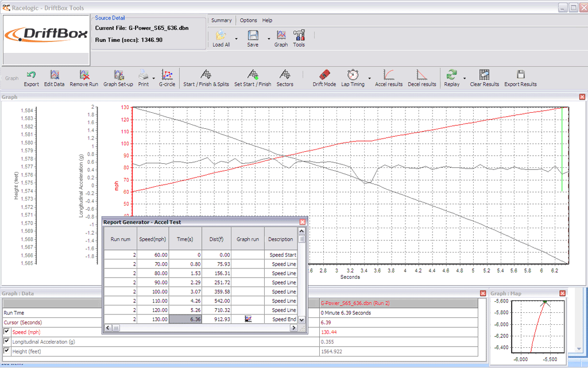The height and width of the screenshot is (368, 588).
Task: Close the Graph : Map panel
Action: tap(562, 293)
